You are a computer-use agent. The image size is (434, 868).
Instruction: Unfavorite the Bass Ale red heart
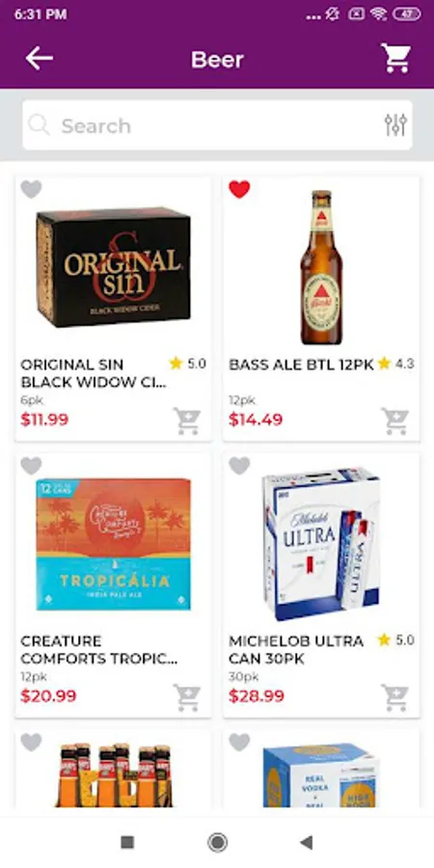click(239, 189)
